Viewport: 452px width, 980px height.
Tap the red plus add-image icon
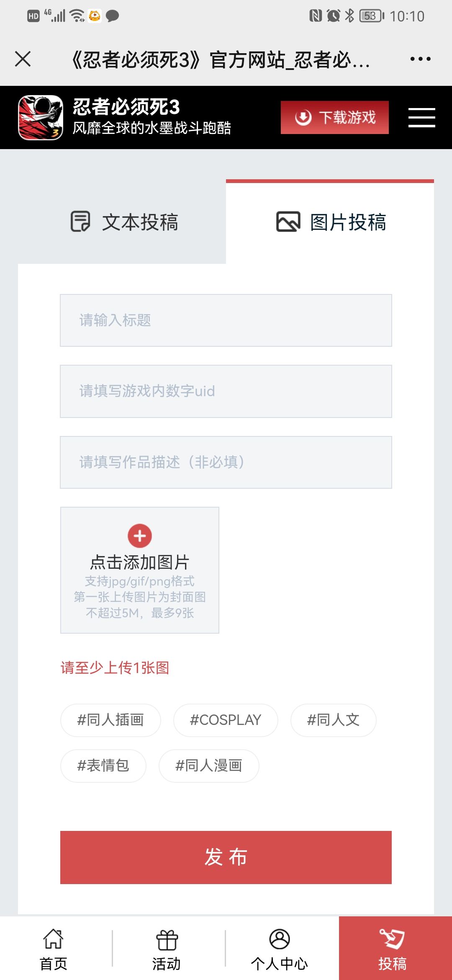coord(140,536)
